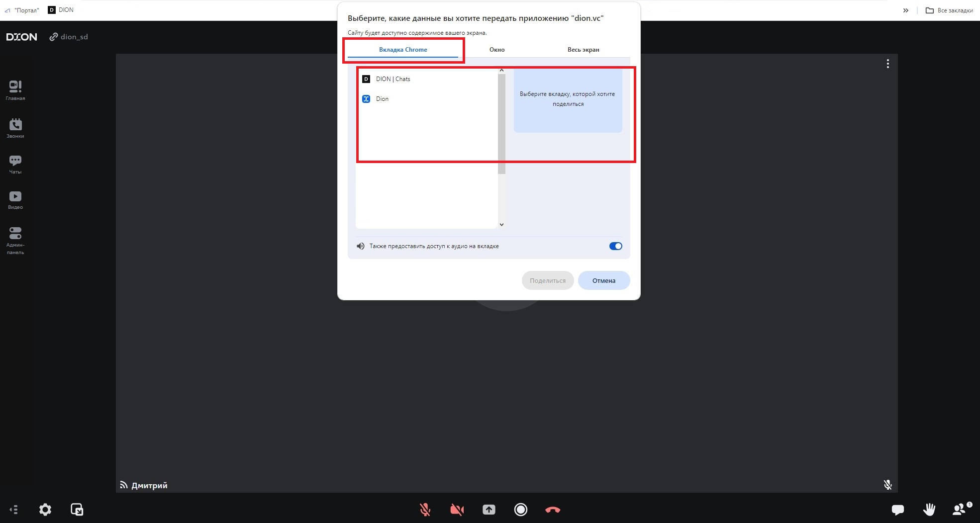Image resolution: width=980 pixels, height=523 pixels.
Task: Click the DION logo
Action: click(21, 37)
